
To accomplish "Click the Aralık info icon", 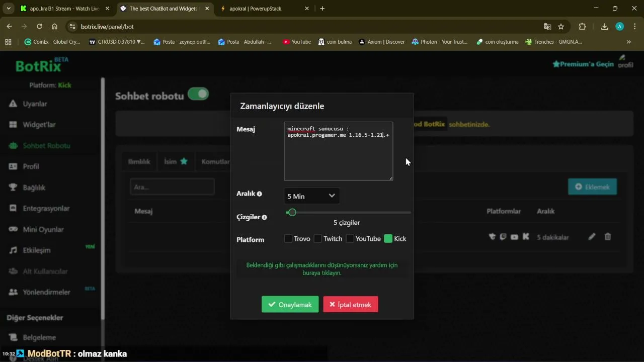I will (x=260, y=194).
